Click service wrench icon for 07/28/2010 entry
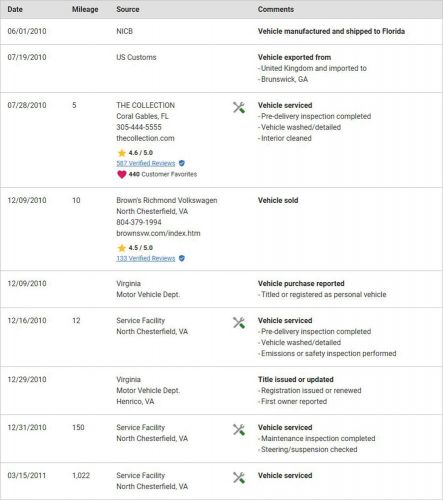This screenshot has width=443, height=500. [239, 107]
